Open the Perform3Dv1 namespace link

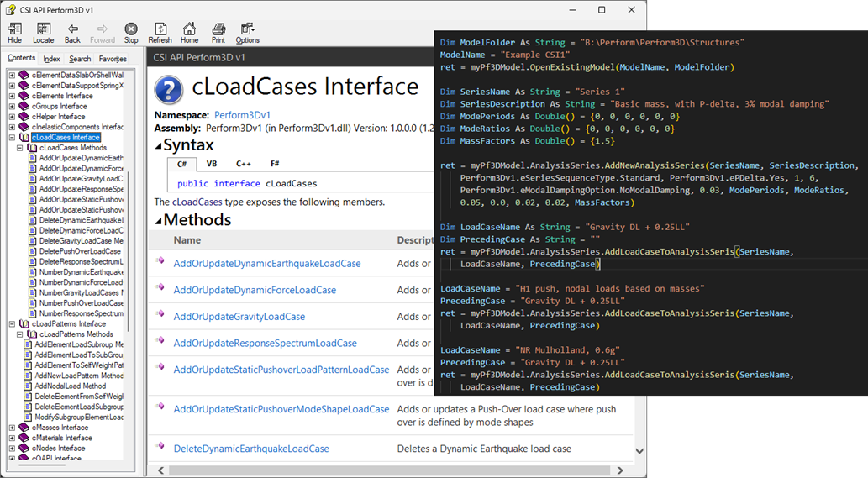tap(242, 114)
